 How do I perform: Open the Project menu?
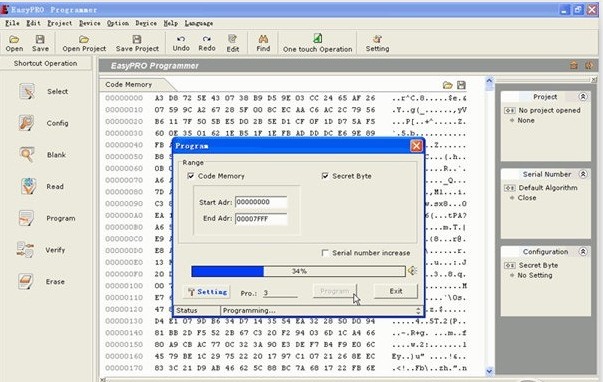coord(60,23)
